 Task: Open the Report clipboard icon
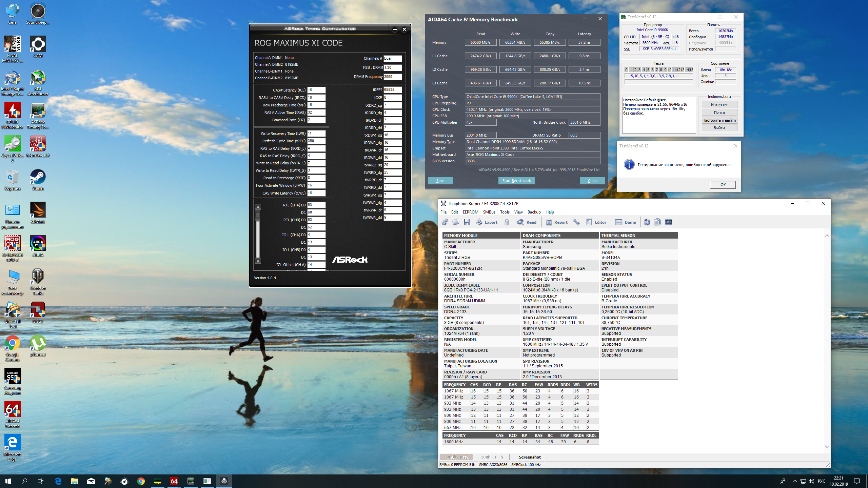[x=549, y=222]
